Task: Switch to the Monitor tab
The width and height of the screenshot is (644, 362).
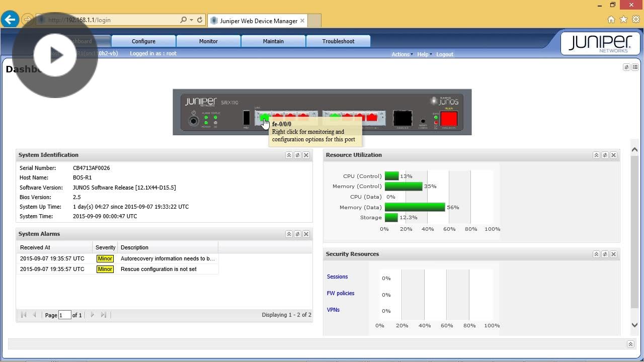Action: pos(208,41)
